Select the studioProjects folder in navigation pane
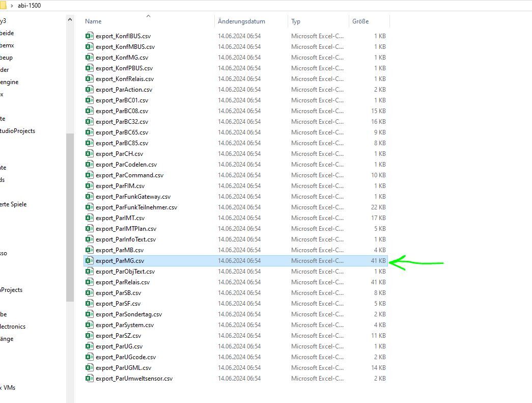532x403 pixels. (x=18, y=131)
